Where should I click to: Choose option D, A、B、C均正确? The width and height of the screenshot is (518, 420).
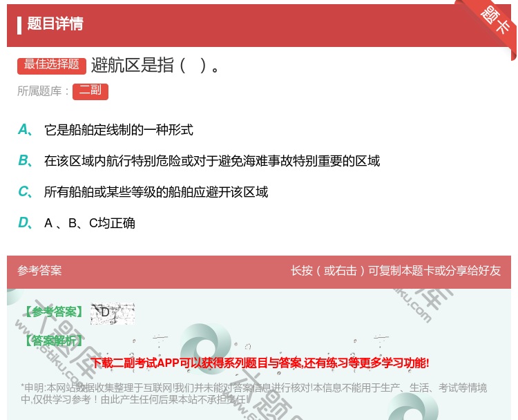point(90,223)
